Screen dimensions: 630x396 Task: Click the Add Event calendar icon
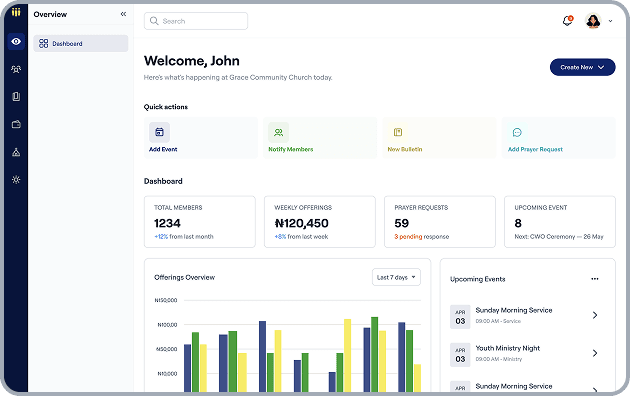click(x=160, y=132)
